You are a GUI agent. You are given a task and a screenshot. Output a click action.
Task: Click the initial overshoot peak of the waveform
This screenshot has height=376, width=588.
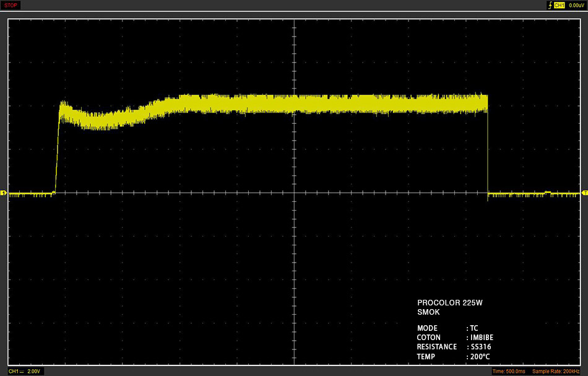click(63, 103)
